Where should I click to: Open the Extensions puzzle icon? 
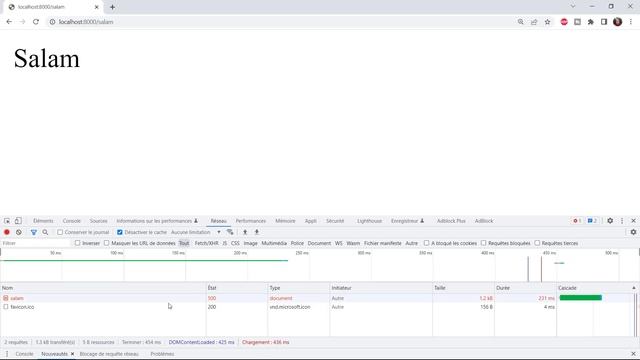[x=591, y=22]
